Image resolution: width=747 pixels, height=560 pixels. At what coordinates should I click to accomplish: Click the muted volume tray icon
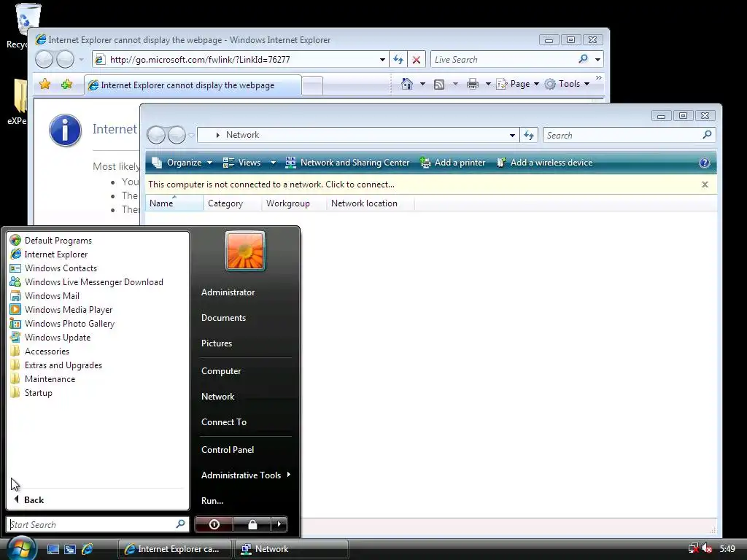[707, 548]
